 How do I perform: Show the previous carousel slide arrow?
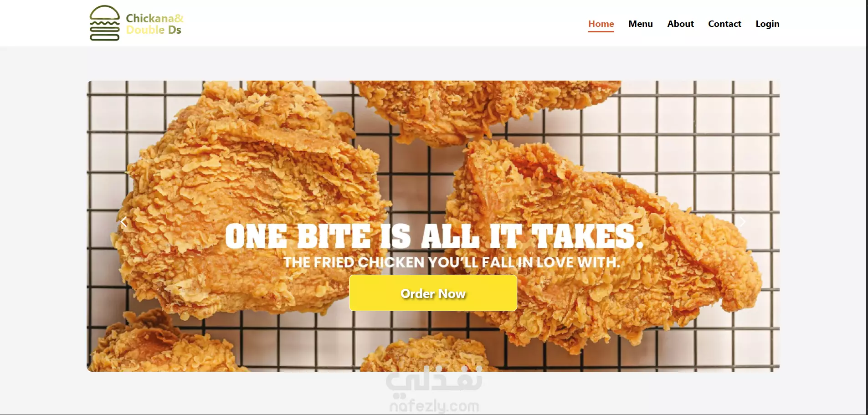123,222
